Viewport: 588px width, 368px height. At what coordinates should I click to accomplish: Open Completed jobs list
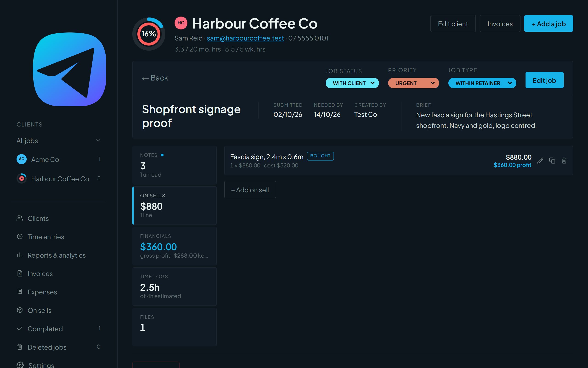[58, 329]
